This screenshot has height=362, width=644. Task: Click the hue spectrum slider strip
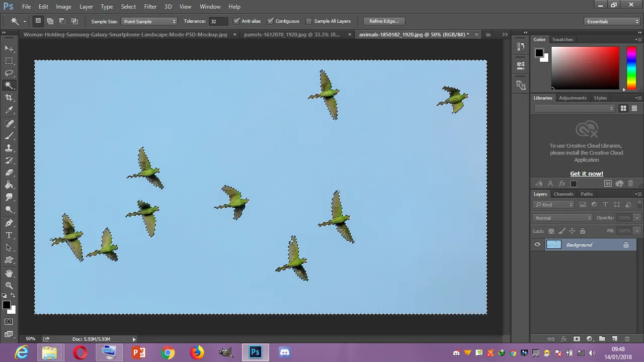(631, 68)
